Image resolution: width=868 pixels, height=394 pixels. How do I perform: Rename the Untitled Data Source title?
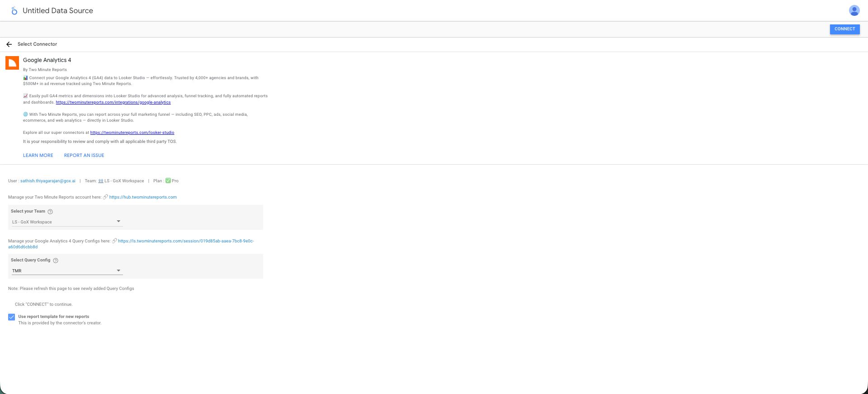coord(58,10)
